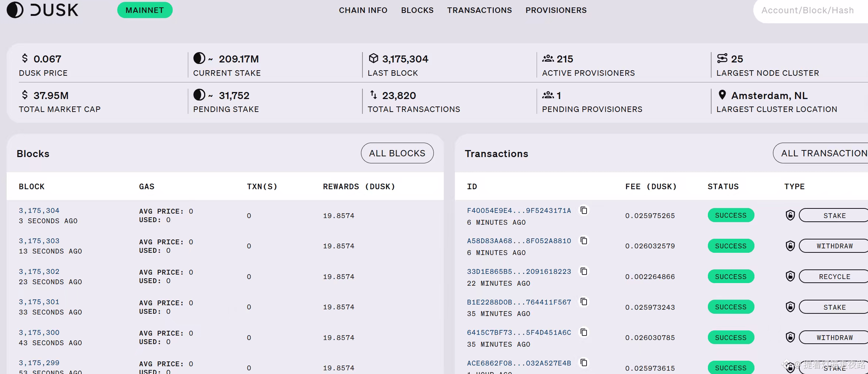Click the Dusk logo icon
868x374 pixels.
(15, 10)
